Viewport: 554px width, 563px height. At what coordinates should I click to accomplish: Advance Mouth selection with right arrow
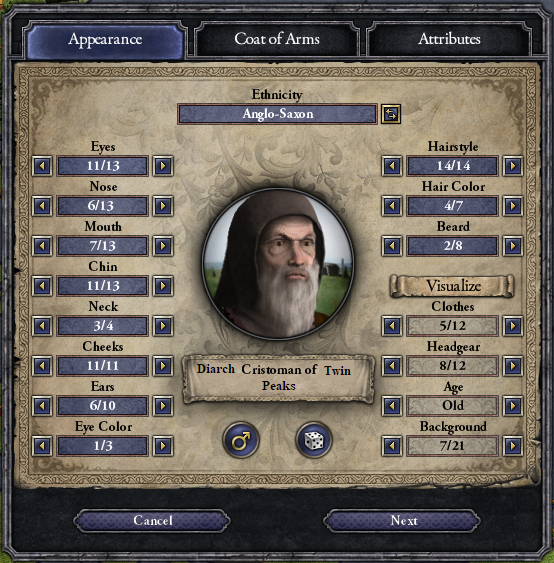pos(163,246)
